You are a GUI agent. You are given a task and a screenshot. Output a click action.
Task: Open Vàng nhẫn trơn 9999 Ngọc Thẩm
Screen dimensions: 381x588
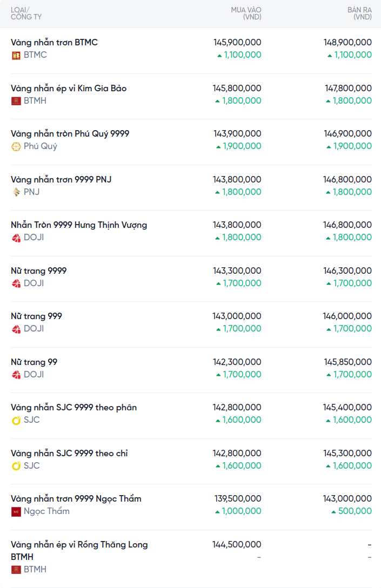[76, 498]
